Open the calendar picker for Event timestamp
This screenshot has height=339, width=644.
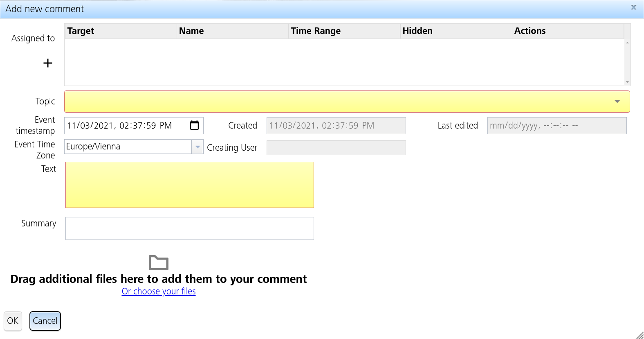coord(195,125)
